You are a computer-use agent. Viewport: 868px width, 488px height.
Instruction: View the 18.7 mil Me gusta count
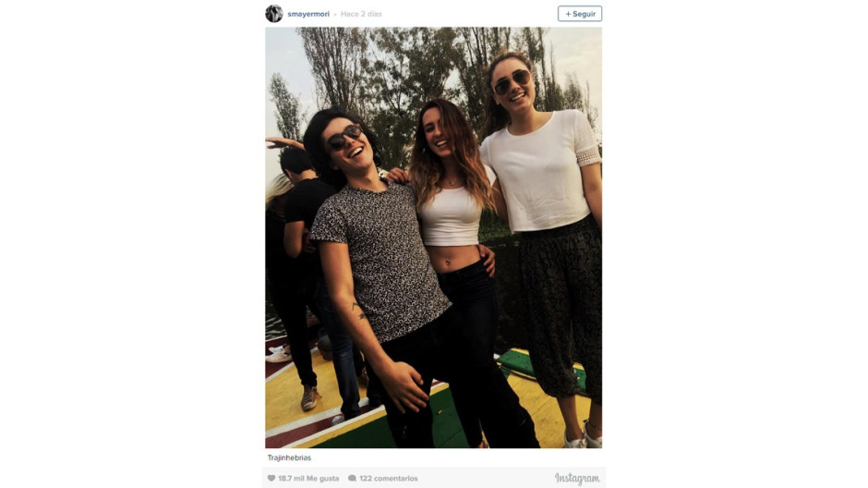(x=308, y=478)
